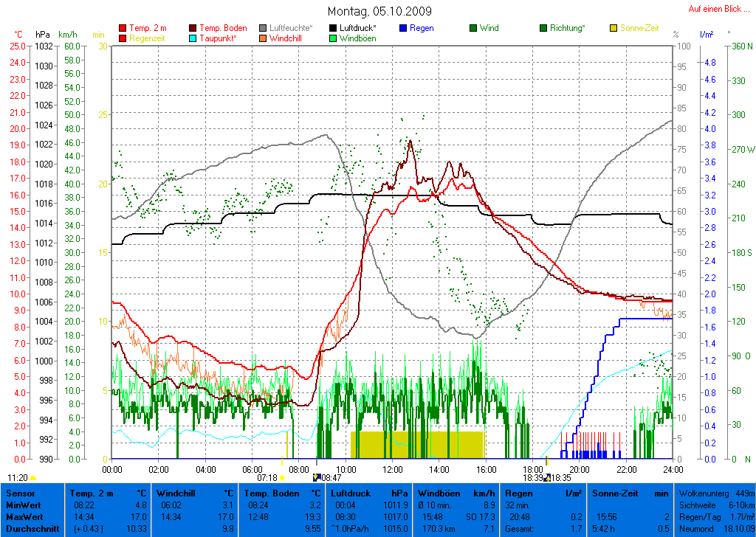Screen dimensions: 756x537
Task: Click the 'Montag, 05.10.2009' chart title
Action: pyautogui.click(x=379, y=11)
